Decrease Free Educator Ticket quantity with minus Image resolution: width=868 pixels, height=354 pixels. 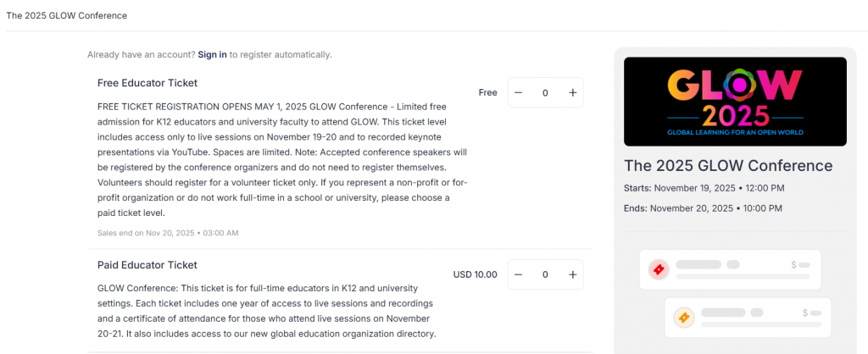click(519, 92)
